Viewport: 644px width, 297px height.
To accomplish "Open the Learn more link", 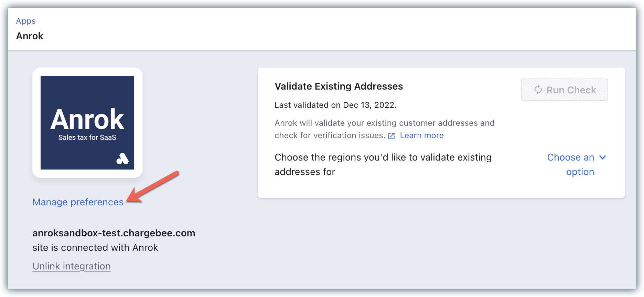I will (x=422, y=135).
